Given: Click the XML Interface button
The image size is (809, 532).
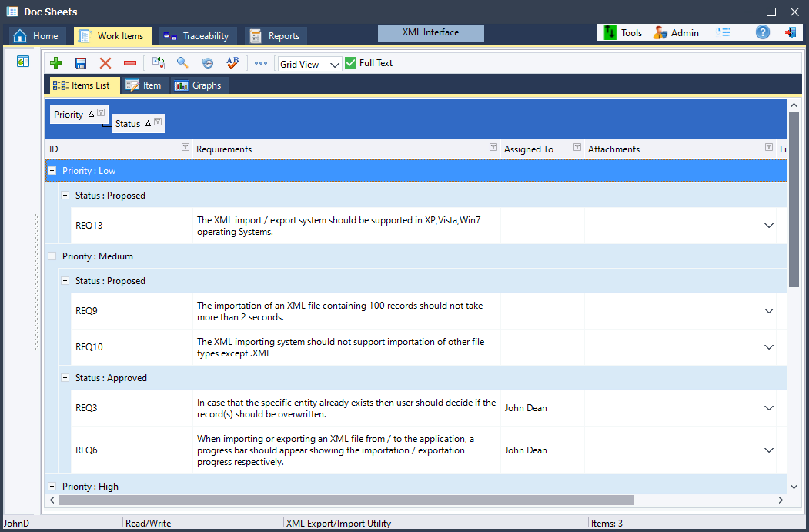Looking at the screenshot, I should (x=430, y=33).
